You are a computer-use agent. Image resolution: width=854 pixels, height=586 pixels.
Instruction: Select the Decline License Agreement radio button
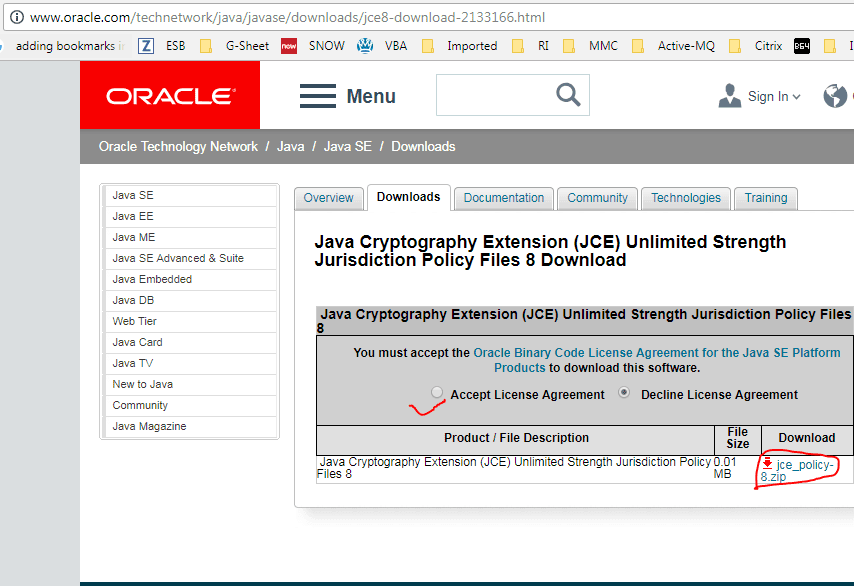pos(623,392)
